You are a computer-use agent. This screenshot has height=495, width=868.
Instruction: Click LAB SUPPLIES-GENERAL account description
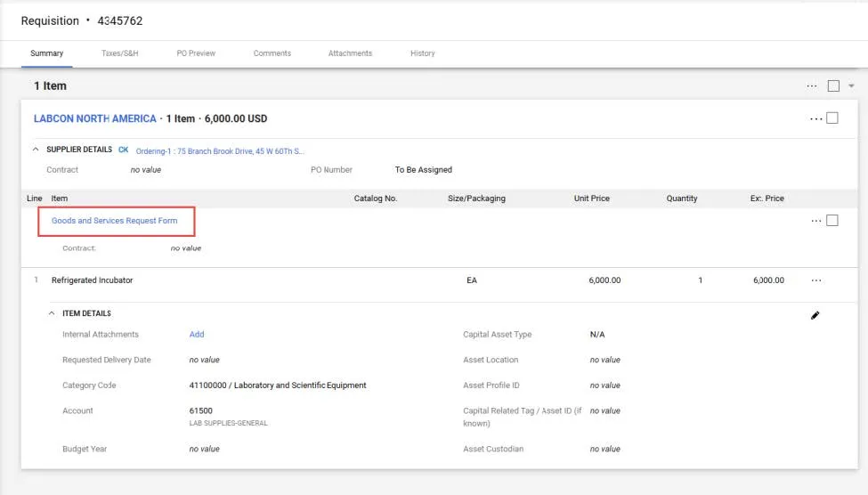click(x=228, y=423)
